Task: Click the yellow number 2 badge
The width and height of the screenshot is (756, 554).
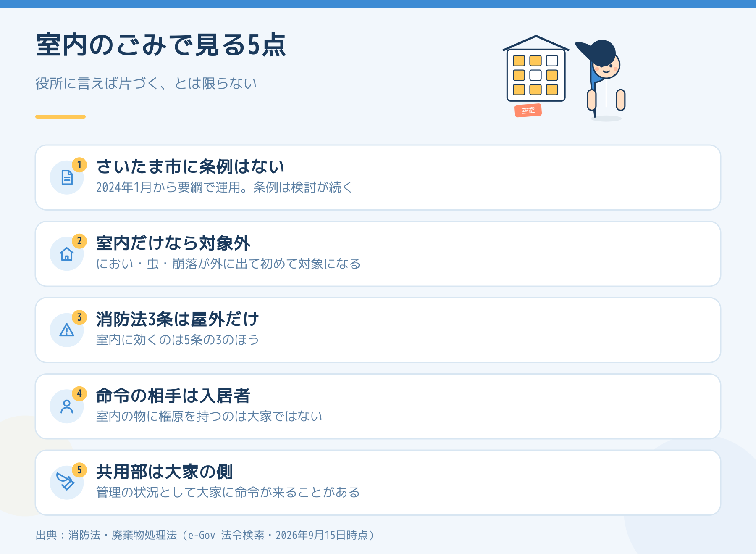Action: (79, 241)
